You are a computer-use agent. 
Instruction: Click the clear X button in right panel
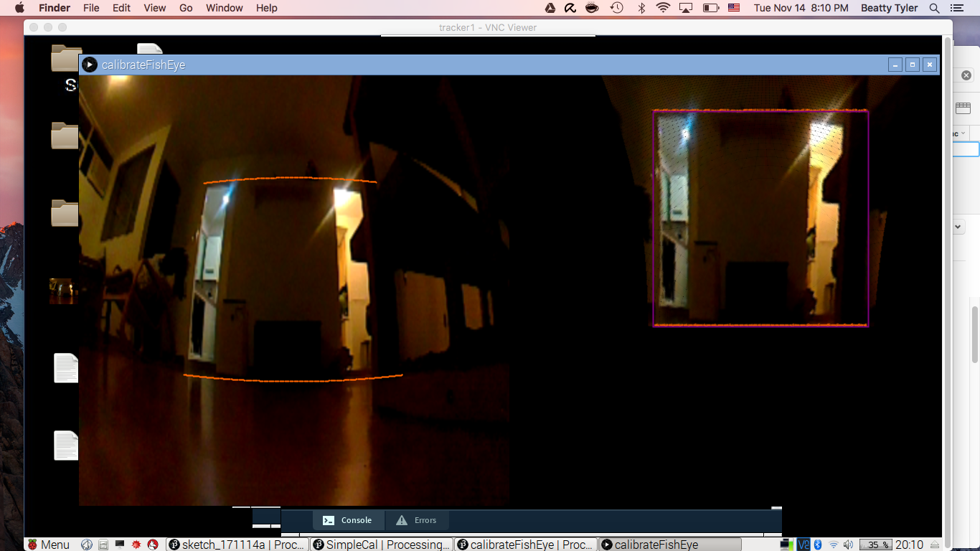coord(966,75)
